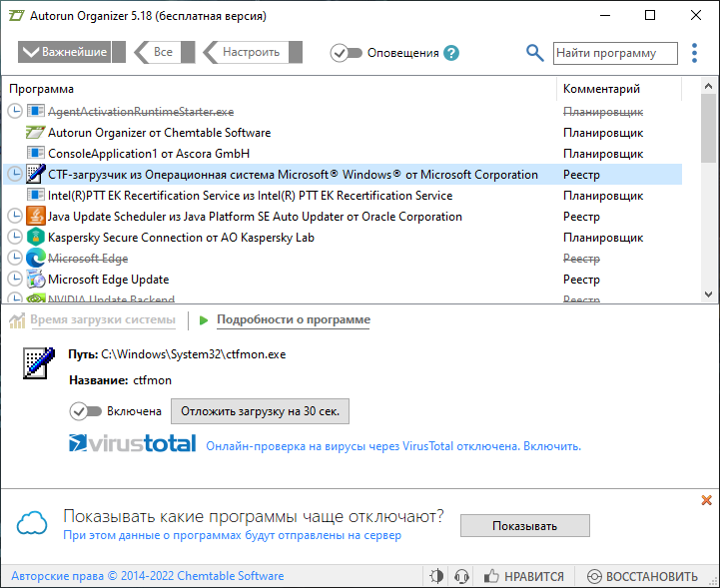Open the three-dot options menu
The height and width of the screenshot is (588, 720).
click(x=694, y=53)
